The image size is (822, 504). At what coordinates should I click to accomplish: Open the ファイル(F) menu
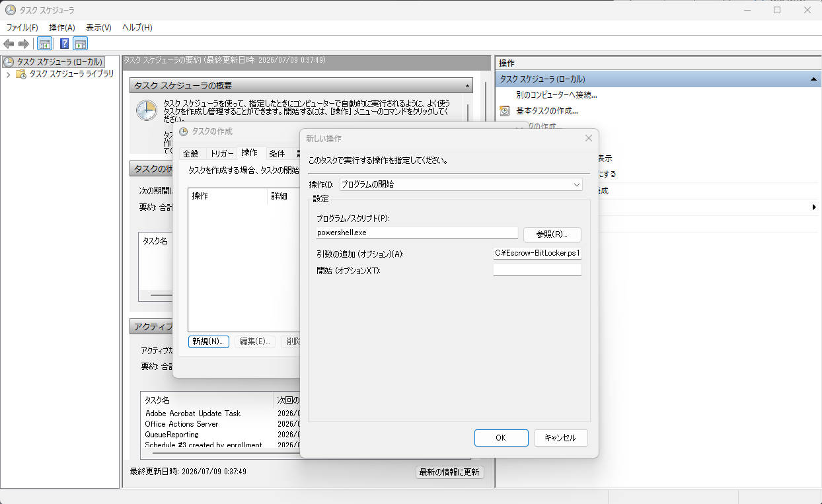[x=22, y=27]
